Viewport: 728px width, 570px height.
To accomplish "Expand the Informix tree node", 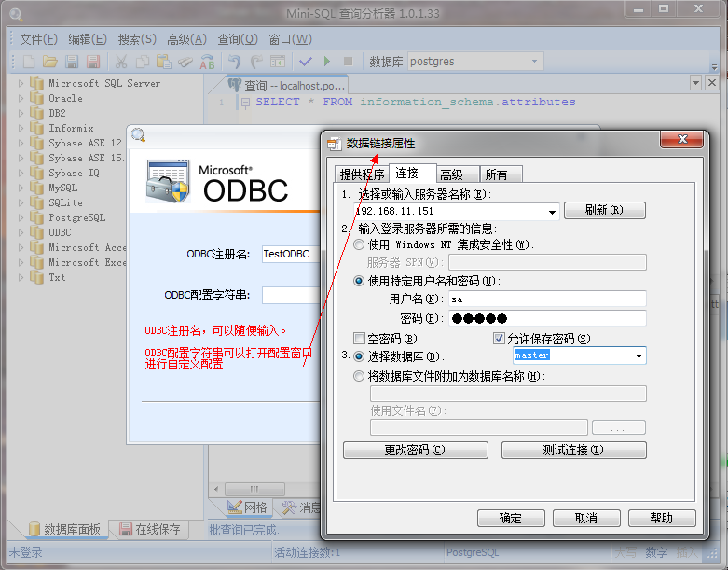I will 21,128.
